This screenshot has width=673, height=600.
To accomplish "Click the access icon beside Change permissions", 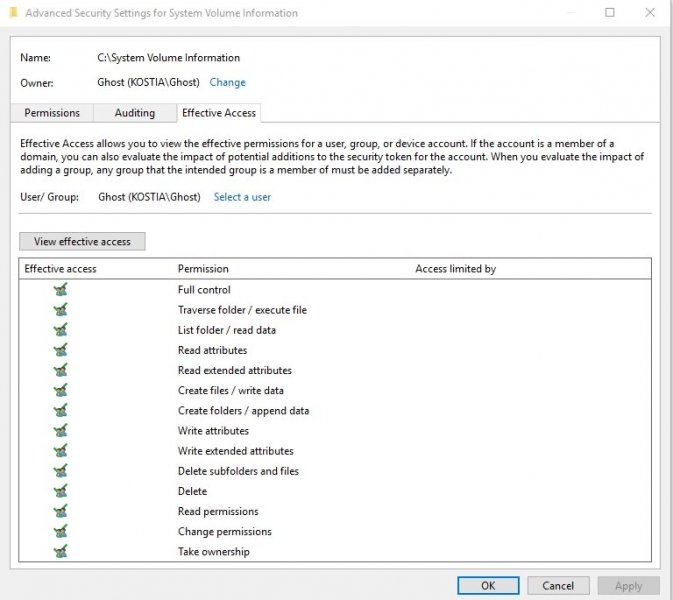I will pos(60,531).
